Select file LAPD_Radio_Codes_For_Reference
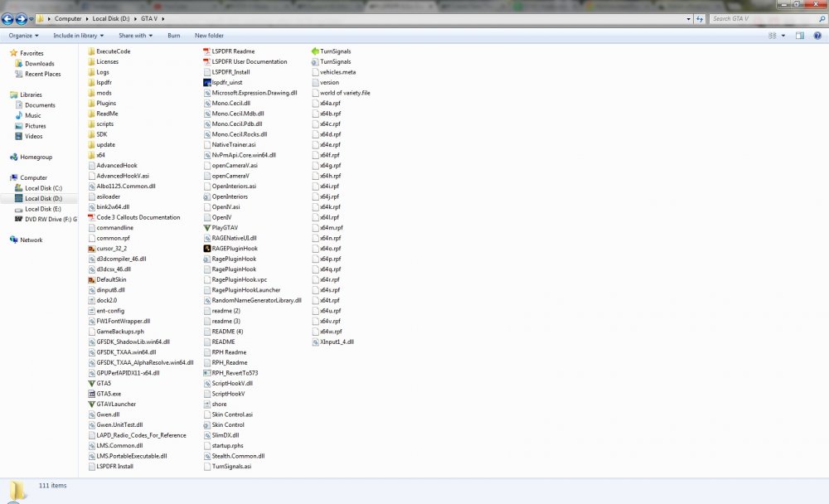The image size is (829, 504). (x=138, y=435)
